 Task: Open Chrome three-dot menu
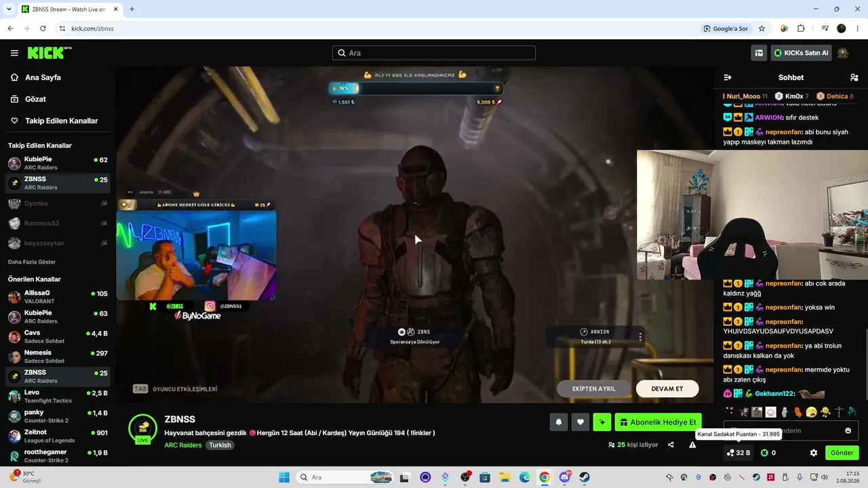click(858, 28)
